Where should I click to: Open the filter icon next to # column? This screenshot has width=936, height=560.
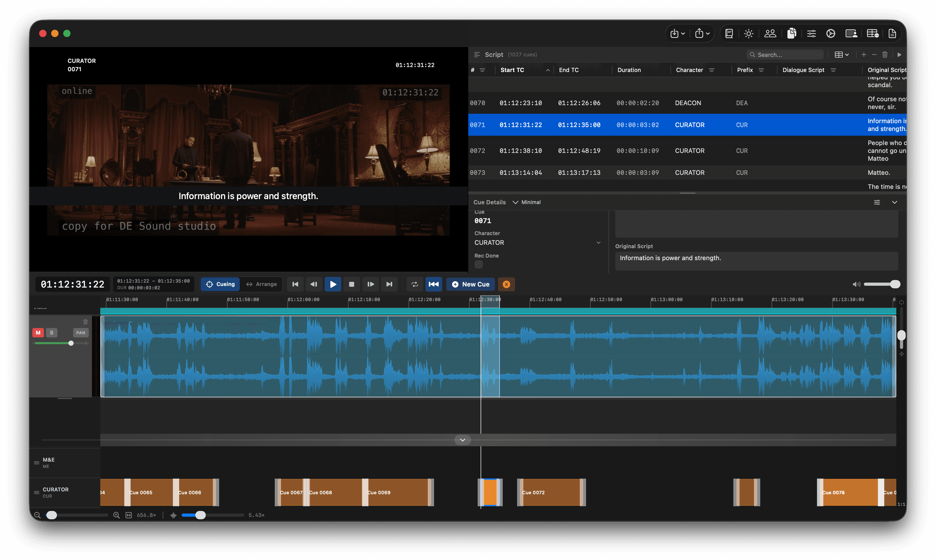tap(482, 70)
